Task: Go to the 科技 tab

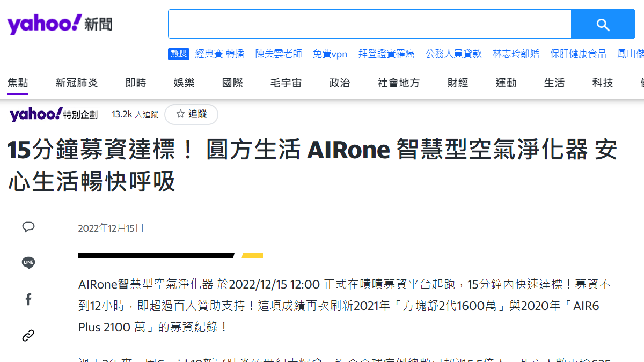Action: pos(603,83)
